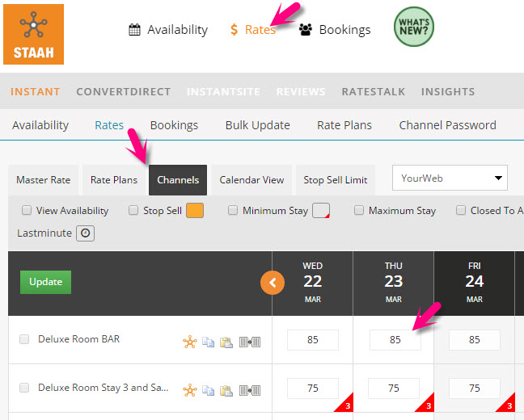The height and width of the screenshot is (420, 524).
Task: Click barcode transfer icon for Deluxe Room BAR
Action: 250,342
